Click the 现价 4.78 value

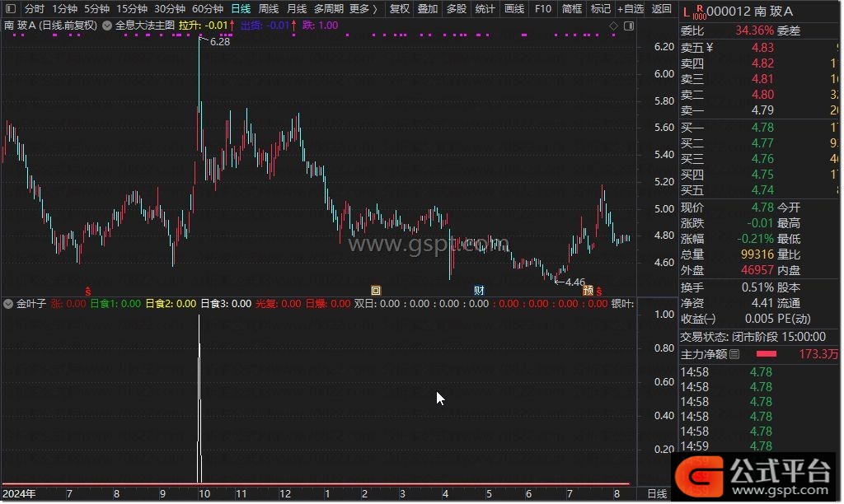762,208
